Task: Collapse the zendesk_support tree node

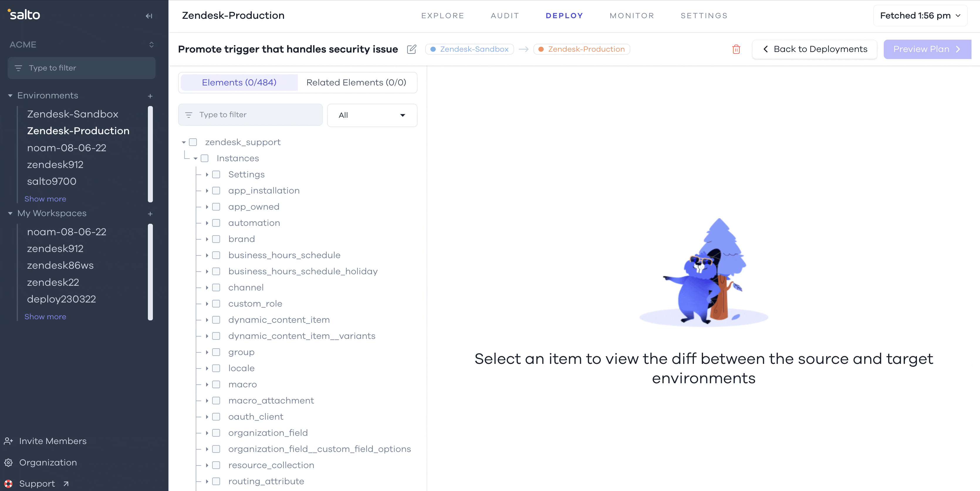Action: coord(184,142)
